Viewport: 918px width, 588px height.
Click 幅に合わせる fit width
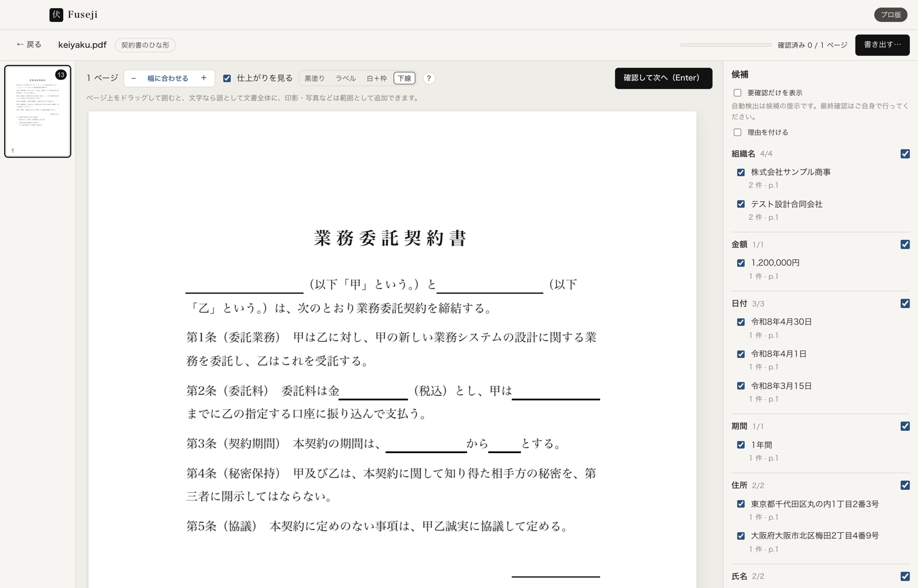[x=168, y=78]
